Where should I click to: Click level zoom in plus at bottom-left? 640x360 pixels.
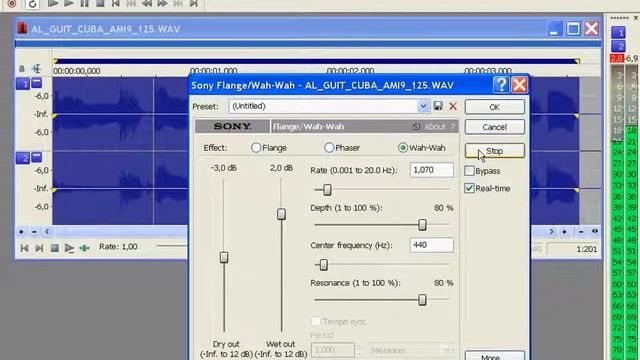pos(21,232)
